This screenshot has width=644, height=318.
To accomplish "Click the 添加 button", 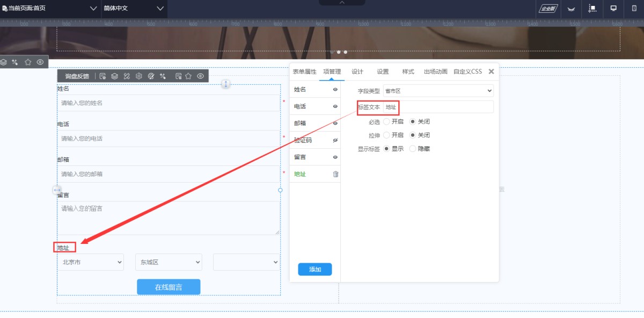I will (315, 269).
